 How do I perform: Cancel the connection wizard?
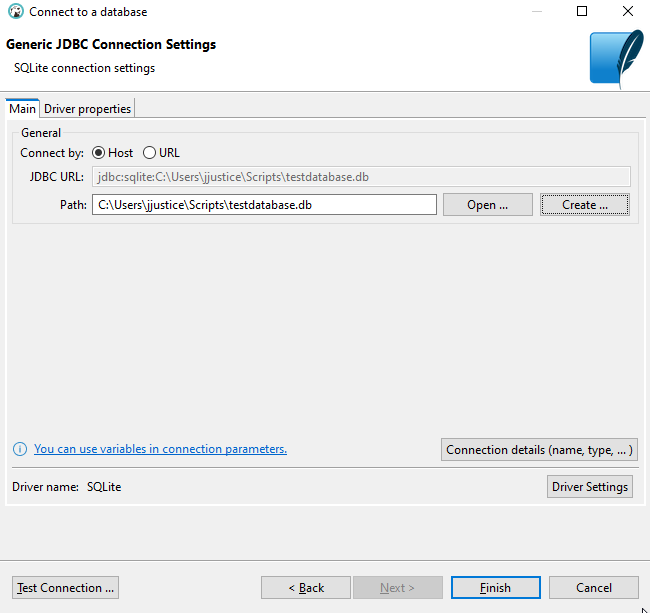tap(594, 588)
